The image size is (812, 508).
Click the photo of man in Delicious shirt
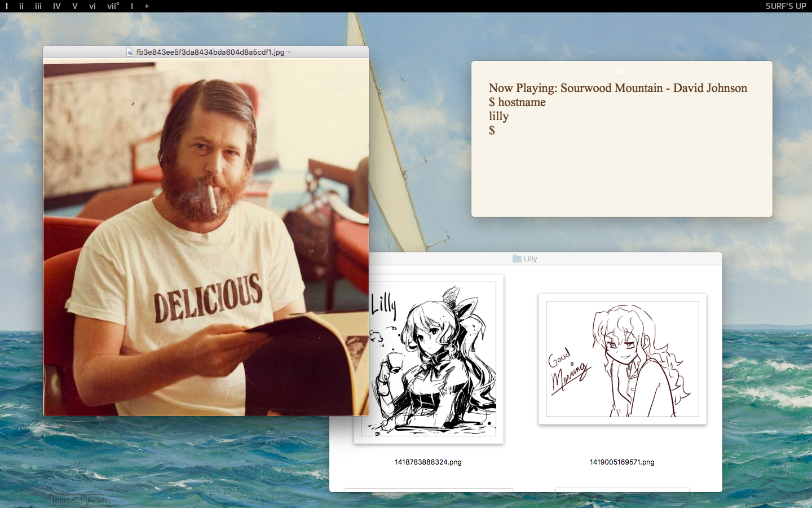pyautogui.click(x=206, y=237)
